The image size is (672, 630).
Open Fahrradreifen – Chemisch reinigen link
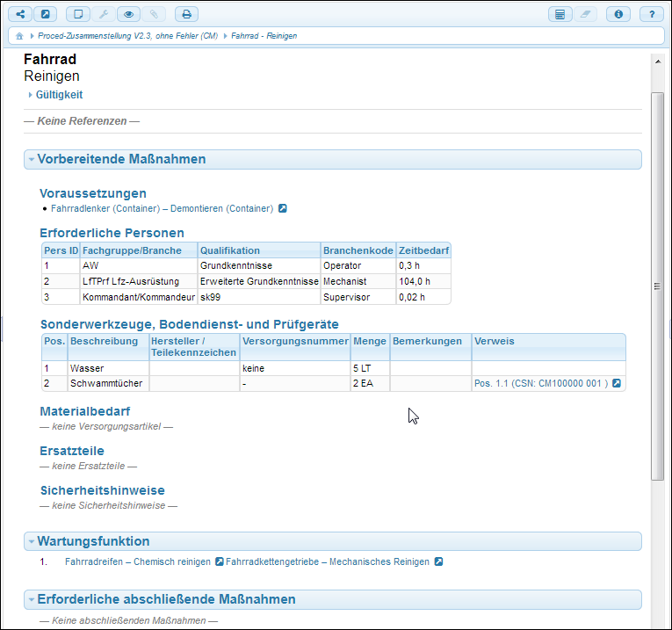tap(138, 561)
